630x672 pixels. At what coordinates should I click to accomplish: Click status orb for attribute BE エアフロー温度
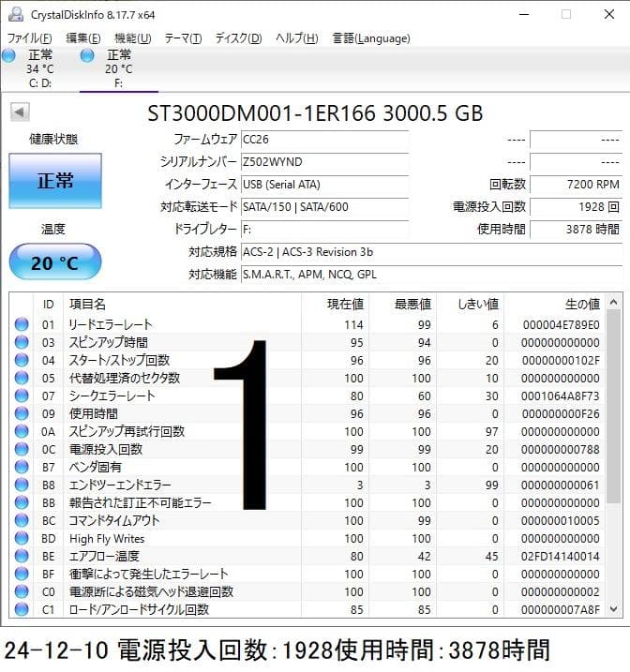tap(22, 556)
